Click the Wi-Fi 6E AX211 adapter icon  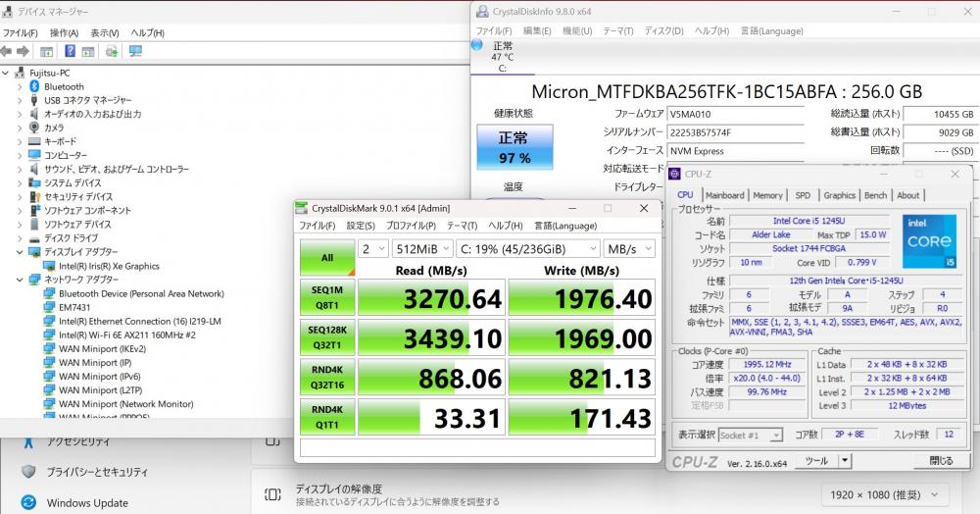pos(49,334)
